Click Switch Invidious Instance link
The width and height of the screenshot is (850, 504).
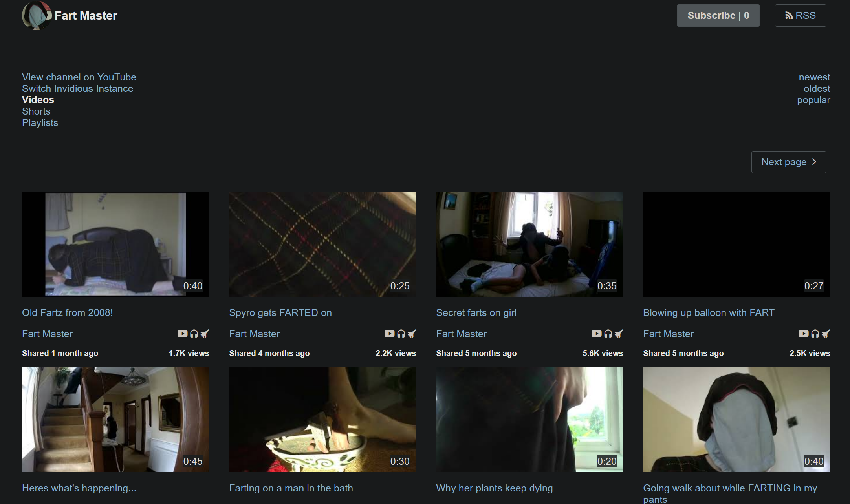click(x=77, y=88)
